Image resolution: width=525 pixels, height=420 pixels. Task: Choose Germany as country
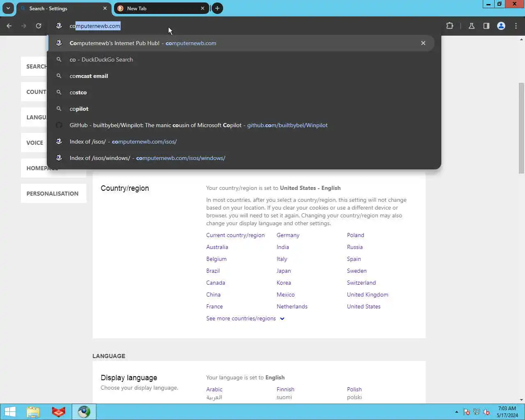tap(288, 235)
